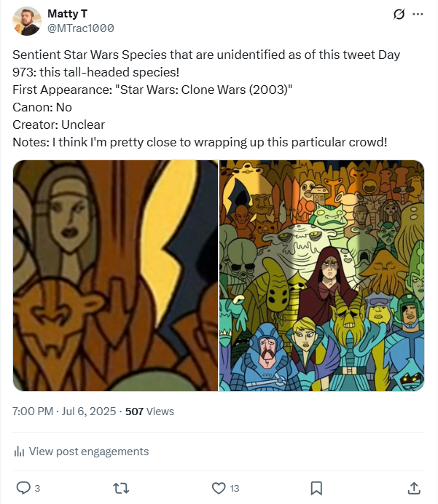Click the share upload icon

pyautogui.click(x=413, y=487)
